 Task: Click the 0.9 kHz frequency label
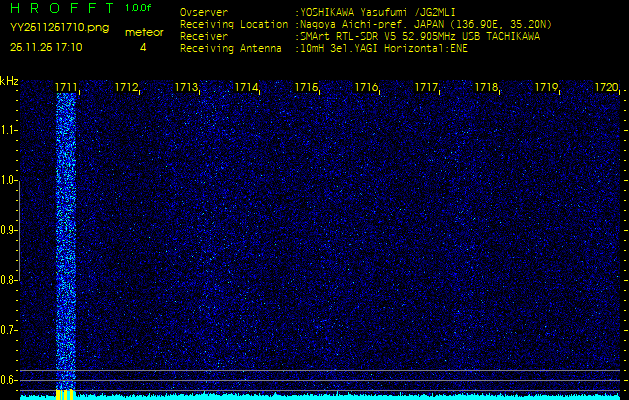pyautogui.click(x=7, y=230)
